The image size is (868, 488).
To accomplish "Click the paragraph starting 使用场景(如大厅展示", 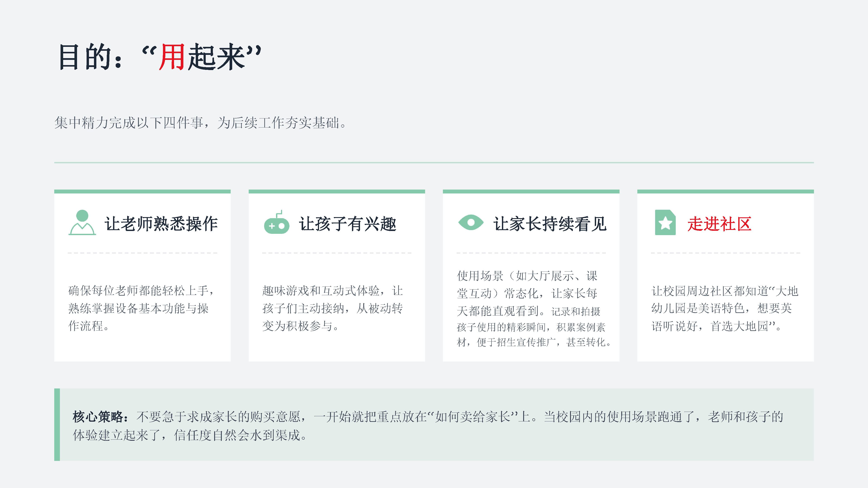I will click(534, 308).
